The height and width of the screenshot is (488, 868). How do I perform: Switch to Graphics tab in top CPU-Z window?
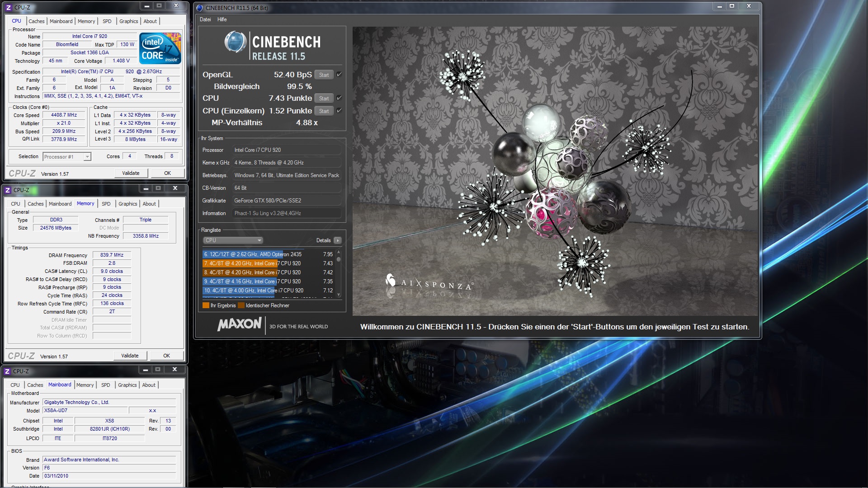pos(129,21)
